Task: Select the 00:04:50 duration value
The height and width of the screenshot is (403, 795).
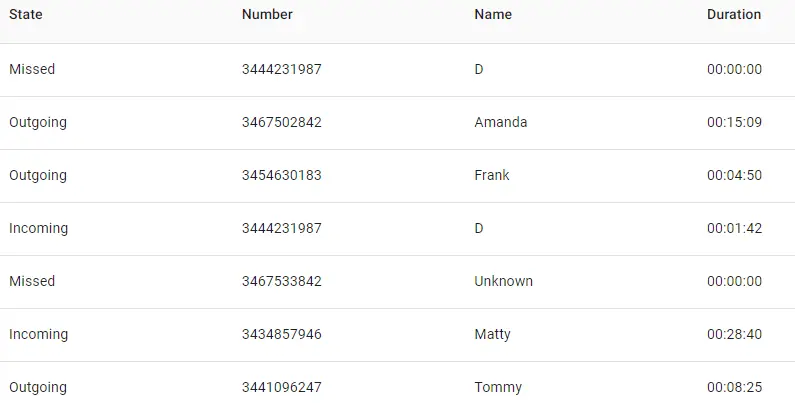Action: 735,176
